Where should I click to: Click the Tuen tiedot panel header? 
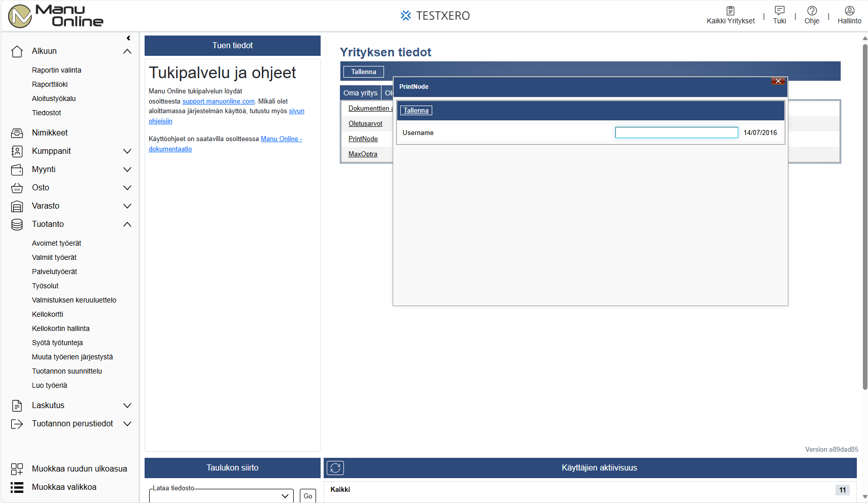[x=232, y=46]
